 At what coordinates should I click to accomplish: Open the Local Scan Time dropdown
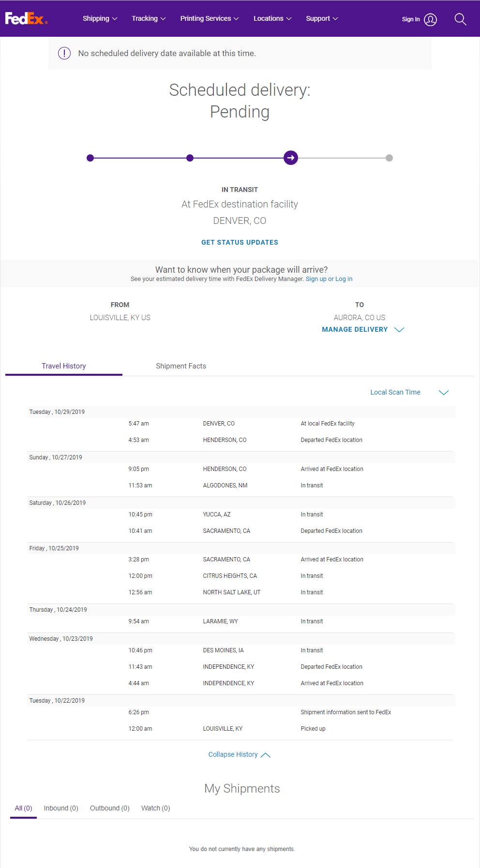(409, 392)
